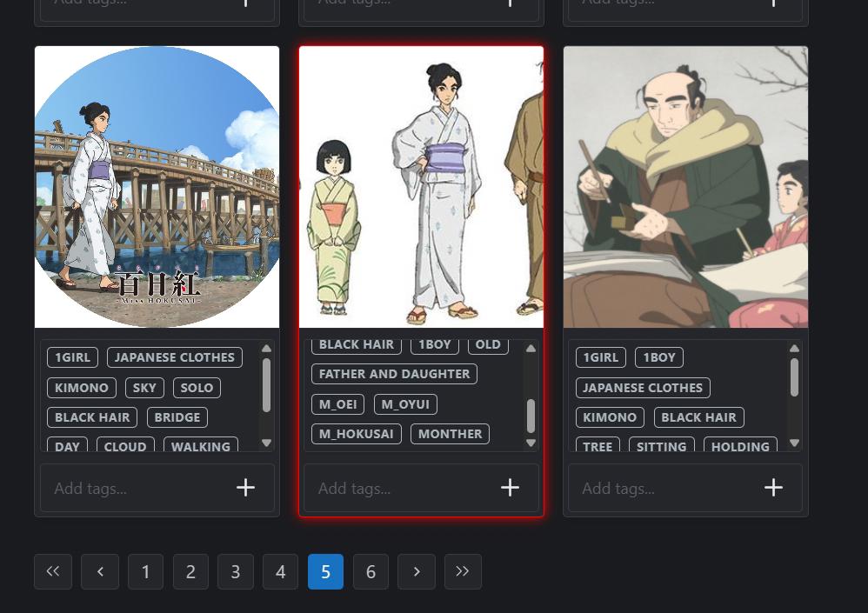Screen dimensions: 868x613
Task: Go to first page with double-left arrows
Action: 53,571
